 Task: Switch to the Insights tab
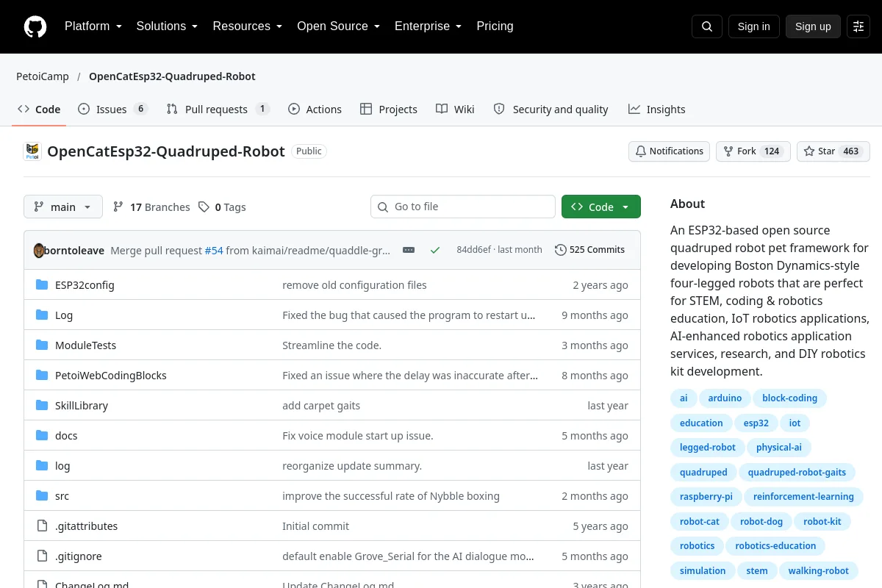[x=657, y=109]
